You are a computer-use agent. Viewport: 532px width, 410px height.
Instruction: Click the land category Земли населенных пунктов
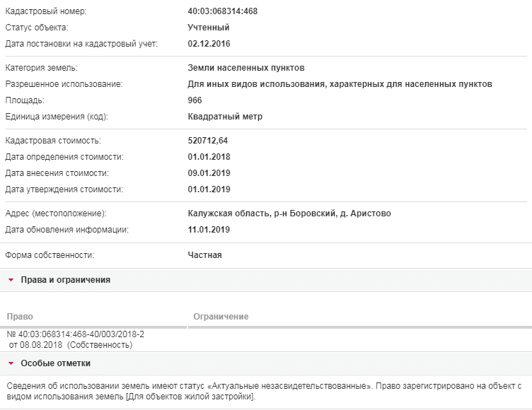point(246,68)
